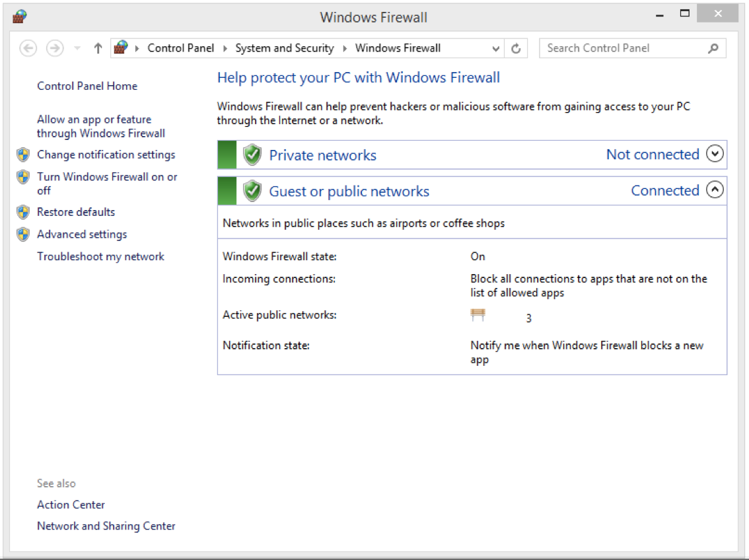Go up one level with Up arrow
The width and height of the screenshot is (749, 560).
tap(98, 48)
